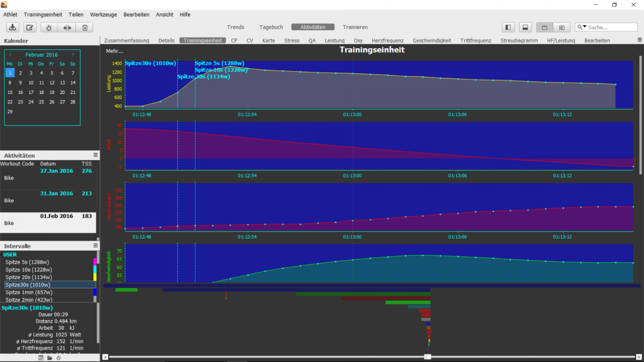Click the magenta swatch beside Spitze 5s
Screen dimensions: 644x362
click(x=95, y=262)
